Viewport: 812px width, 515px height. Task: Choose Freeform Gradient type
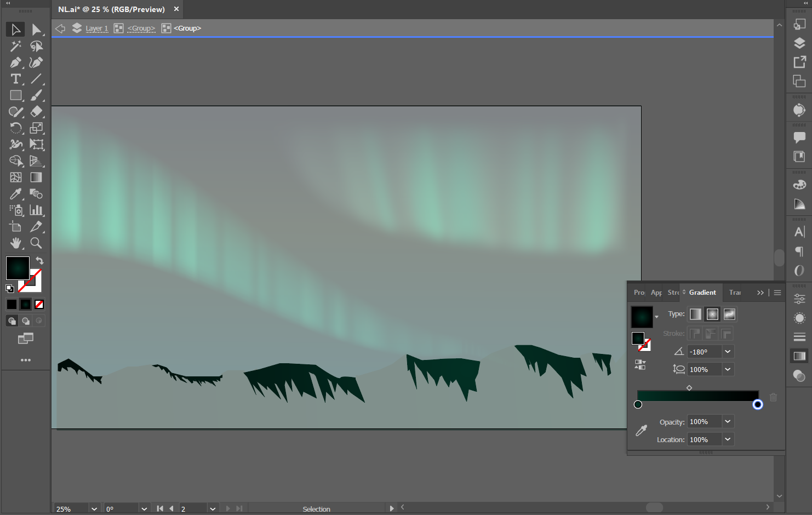point(729,314)
